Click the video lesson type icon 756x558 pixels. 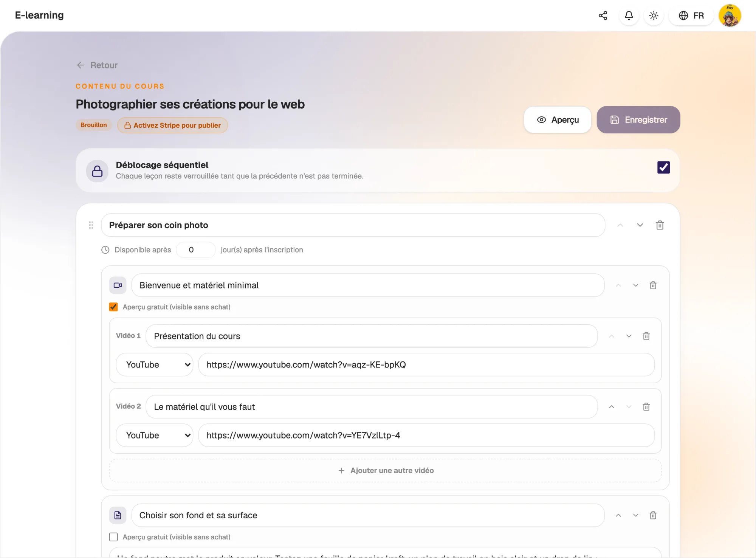pos(118,285)
